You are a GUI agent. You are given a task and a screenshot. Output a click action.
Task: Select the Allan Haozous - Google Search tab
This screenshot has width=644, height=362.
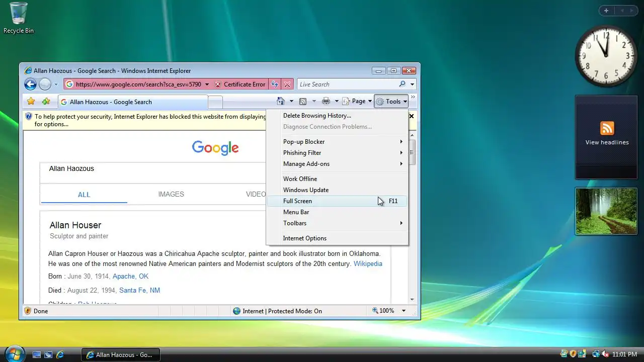pos(132,102)
